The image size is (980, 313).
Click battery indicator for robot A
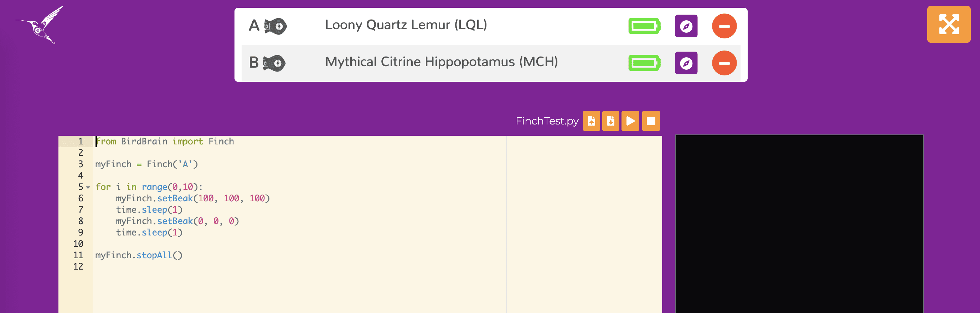click(x=644, y=26)
